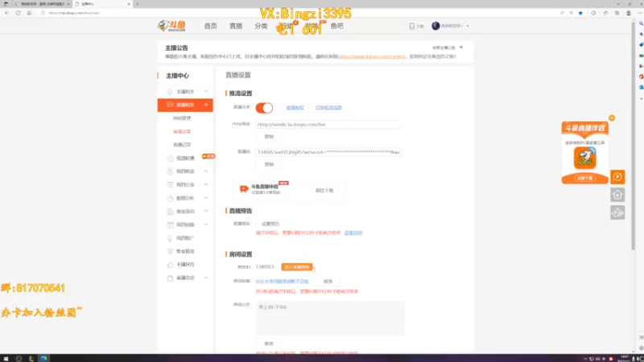Click the 查看说明 link
Image resolution: width=644 pixels, height=362 pixels.
click(353, 232)
